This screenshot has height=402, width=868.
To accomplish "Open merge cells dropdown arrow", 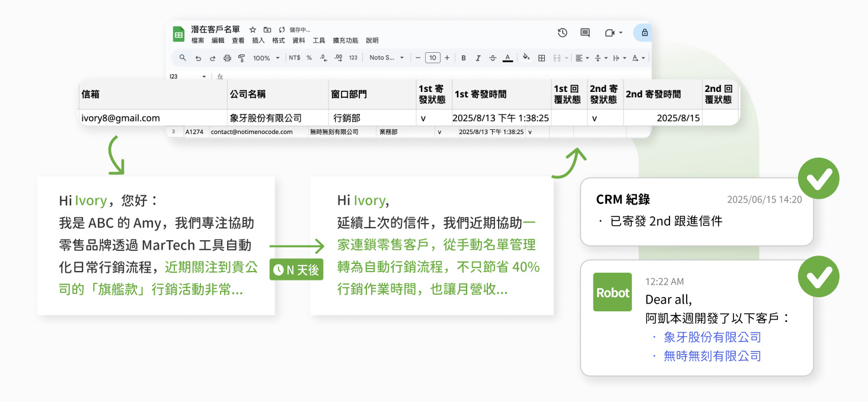I will [566, 58].
